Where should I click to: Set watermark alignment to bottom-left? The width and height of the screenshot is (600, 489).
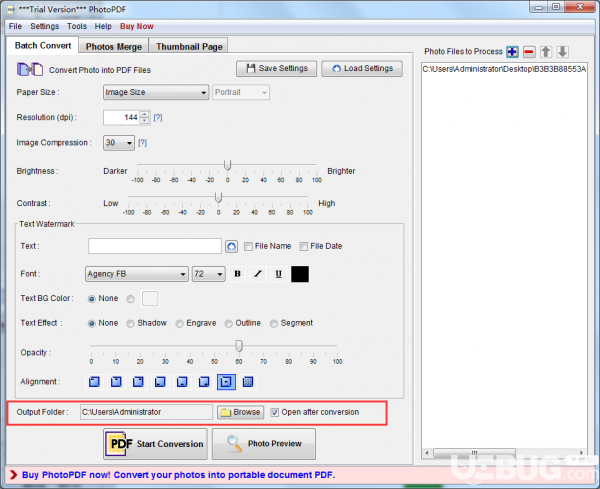tap(160, 381)
